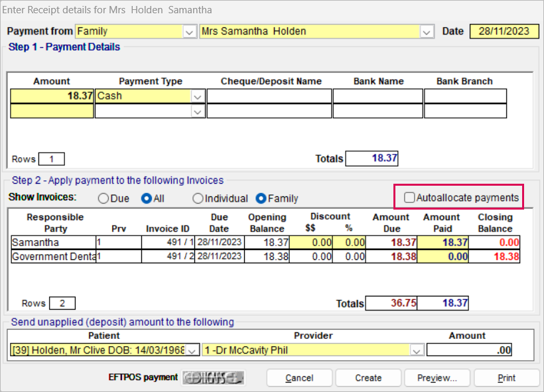Click the invoices total paid 18.37

pyautogui.click(x=442, y=303)
